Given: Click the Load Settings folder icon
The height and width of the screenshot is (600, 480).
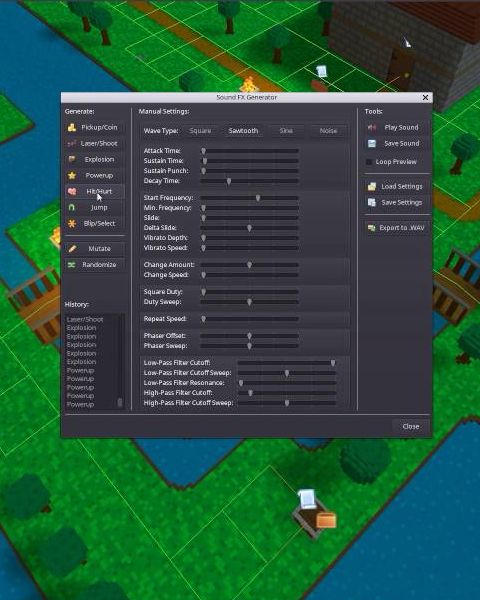Looking at the screenshot, I should pyautogui.click(x=372, y=186).
